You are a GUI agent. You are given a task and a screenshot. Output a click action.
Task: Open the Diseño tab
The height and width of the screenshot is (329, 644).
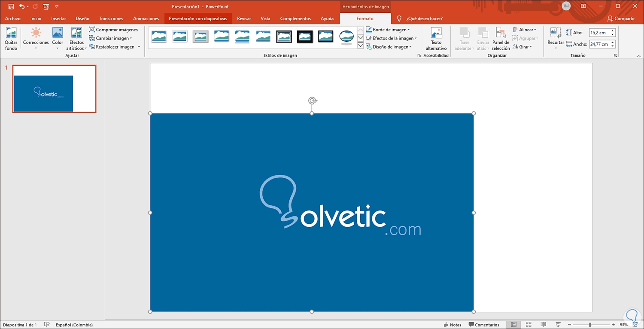[82, 18]
